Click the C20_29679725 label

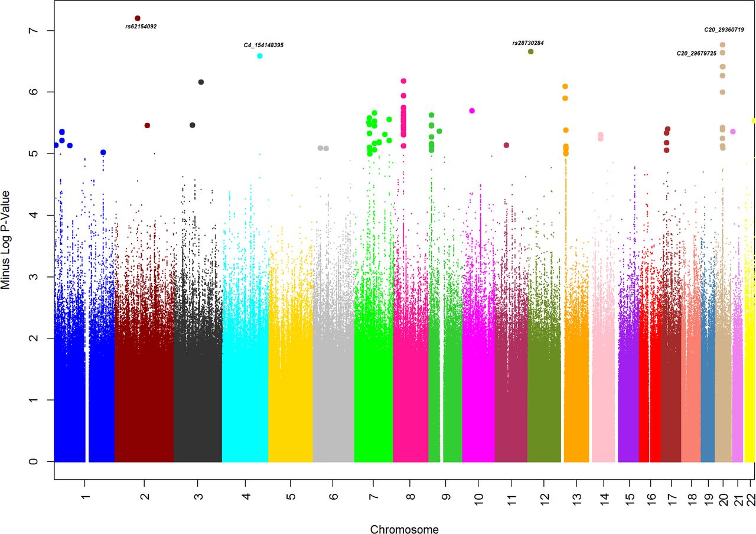(696, 53)
